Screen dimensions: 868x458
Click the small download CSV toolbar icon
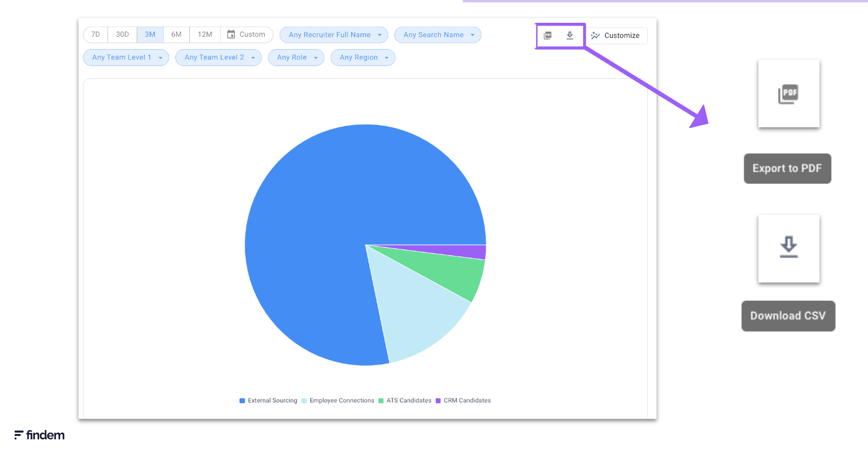(x=570, y=36)
